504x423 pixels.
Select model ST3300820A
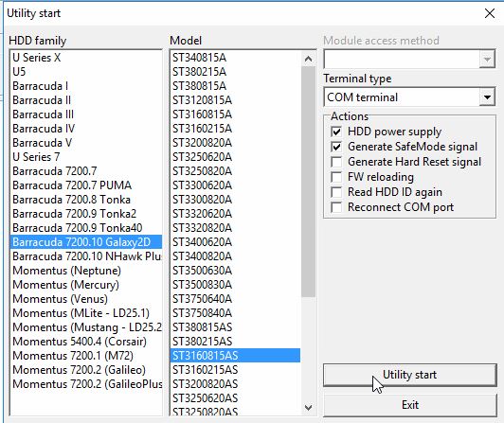pos(236,200)
